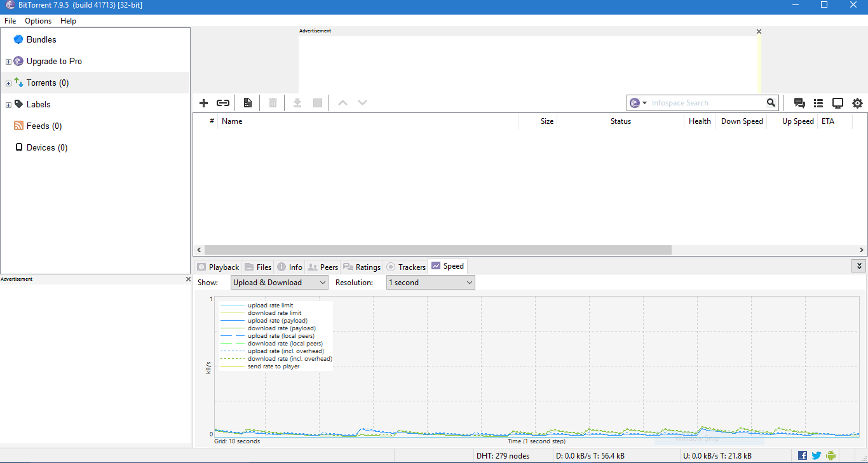Viewport: 868px width, 463px height.
Task: Click the horizontal scrollbar thumb of torrent list
Action: point(437,250)
